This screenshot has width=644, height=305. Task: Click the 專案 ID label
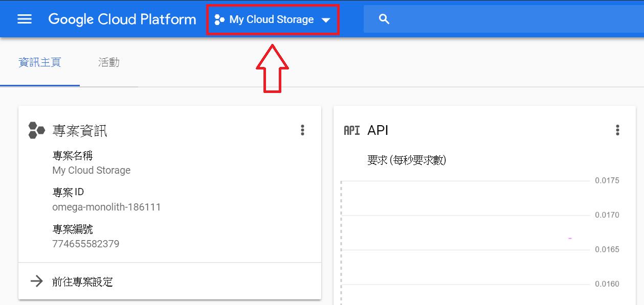coord(68,192)
